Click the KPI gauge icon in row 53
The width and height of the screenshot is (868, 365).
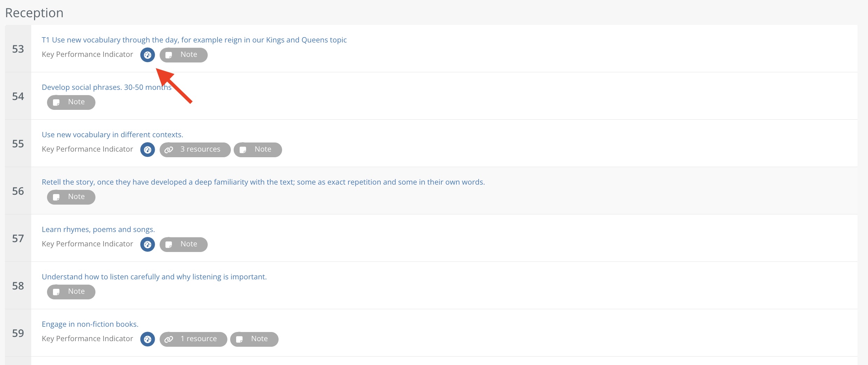[x=147, y=55]
